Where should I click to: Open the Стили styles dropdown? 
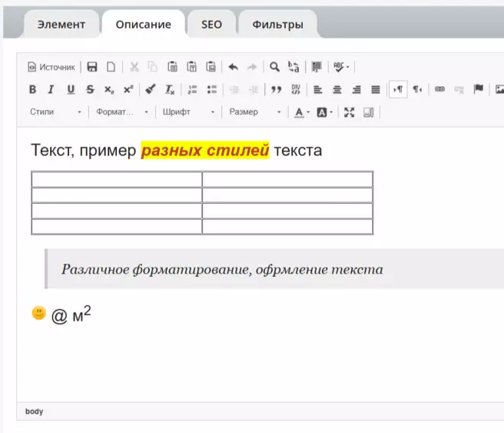pos(55,112)
